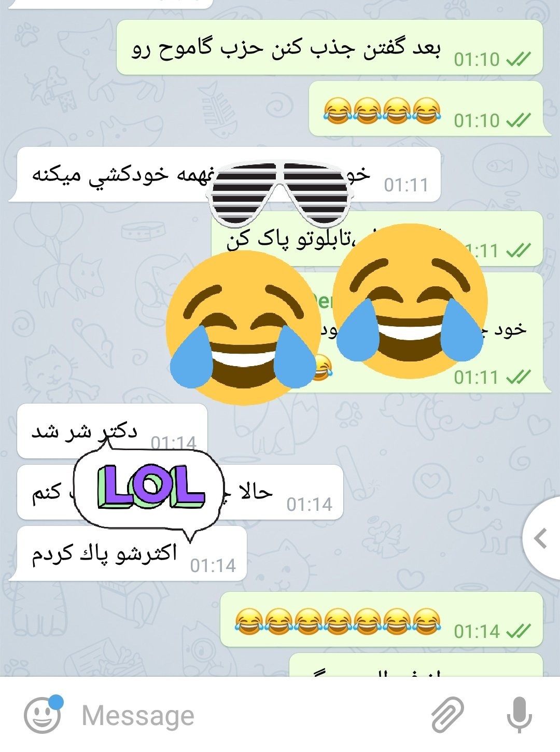Tap the paperclip attachment icon

click(447, 715)
